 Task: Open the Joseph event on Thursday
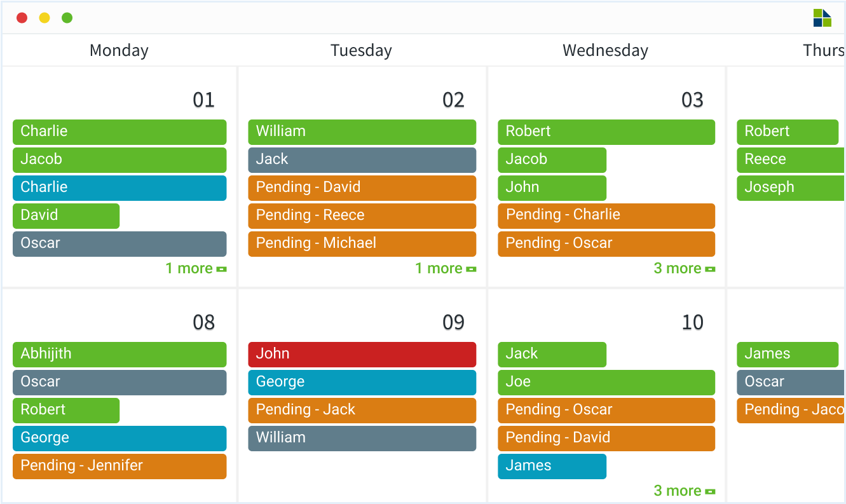(x=791, y=188)
